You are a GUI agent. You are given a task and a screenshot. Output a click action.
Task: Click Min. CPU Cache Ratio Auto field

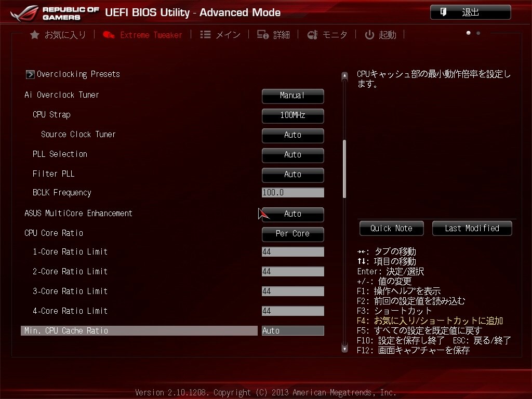tap(293, 330)
